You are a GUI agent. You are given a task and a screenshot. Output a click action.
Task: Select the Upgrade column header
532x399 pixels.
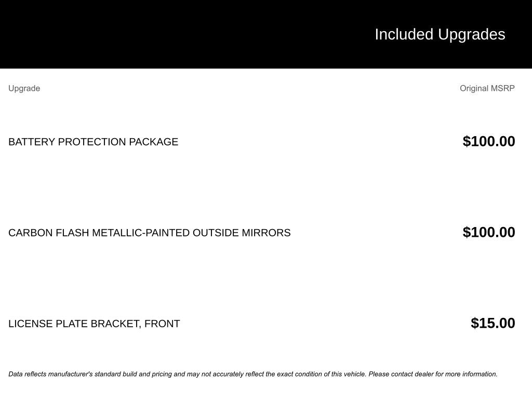[x=24, y=88]
